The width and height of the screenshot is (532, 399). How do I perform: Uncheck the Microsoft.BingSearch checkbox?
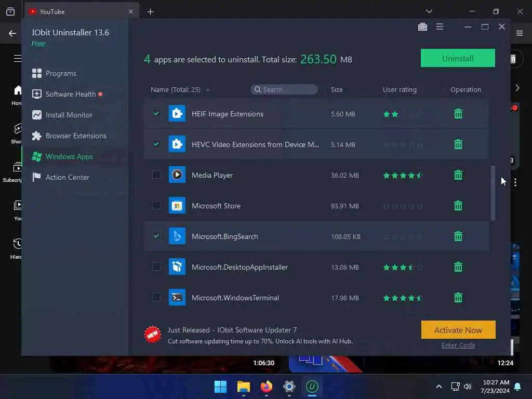pos(156,236)
